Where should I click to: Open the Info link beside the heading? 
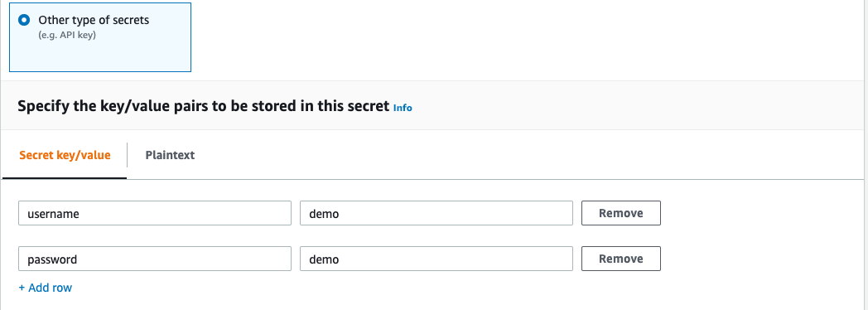[x=403, y=108]
